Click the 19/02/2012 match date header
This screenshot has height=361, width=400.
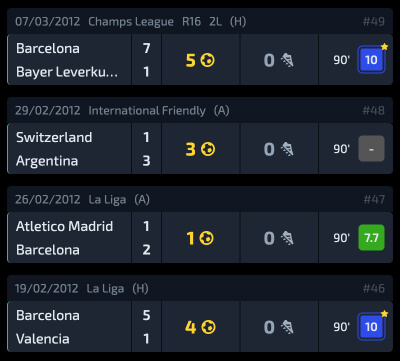47,288
